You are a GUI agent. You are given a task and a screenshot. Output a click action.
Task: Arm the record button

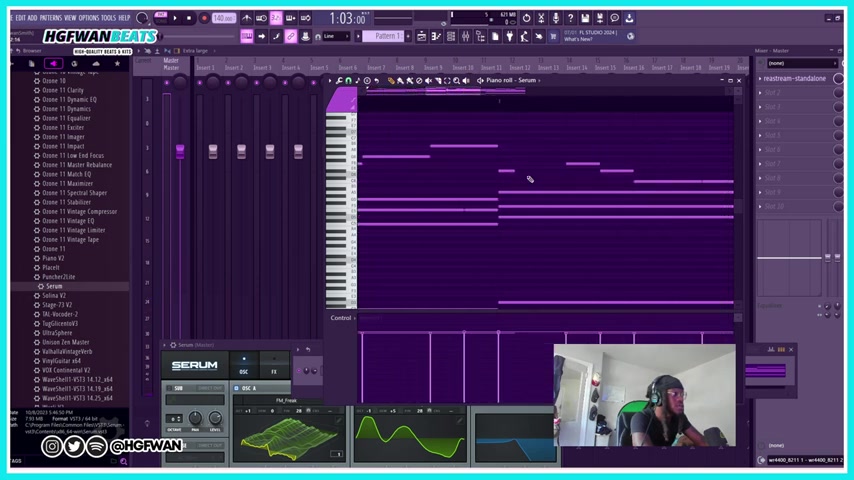pos(204,18)
